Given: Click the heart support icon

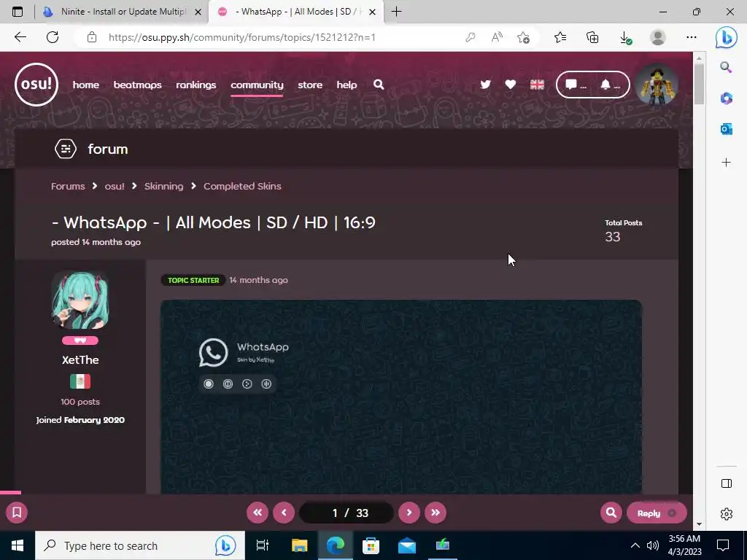Looking at the screenshot, I should pyautogui.click(x=510, y=85).
